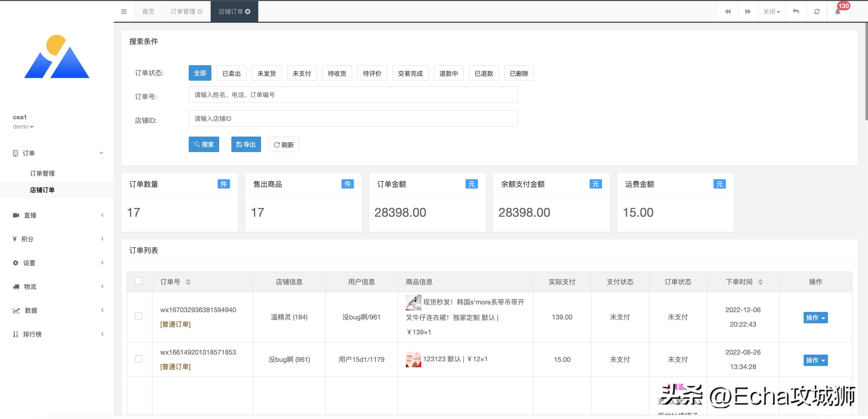Viewport: 868px width, 419px height.
Task: Check the checkbox for order wx166149201018571853
Action: (x=139, y=359)
